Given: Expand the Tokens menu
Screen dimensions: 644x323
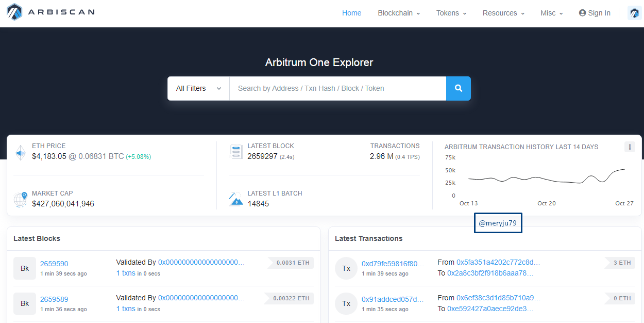Looking at the screenshot, I should pyautogui.click(x=451, y=13).
